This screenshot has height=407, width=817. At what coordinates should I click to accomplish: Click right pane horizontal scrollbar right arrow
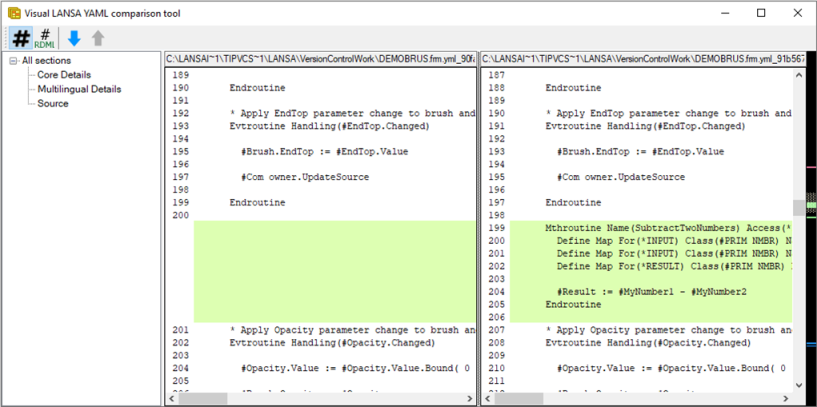(786, 399)
